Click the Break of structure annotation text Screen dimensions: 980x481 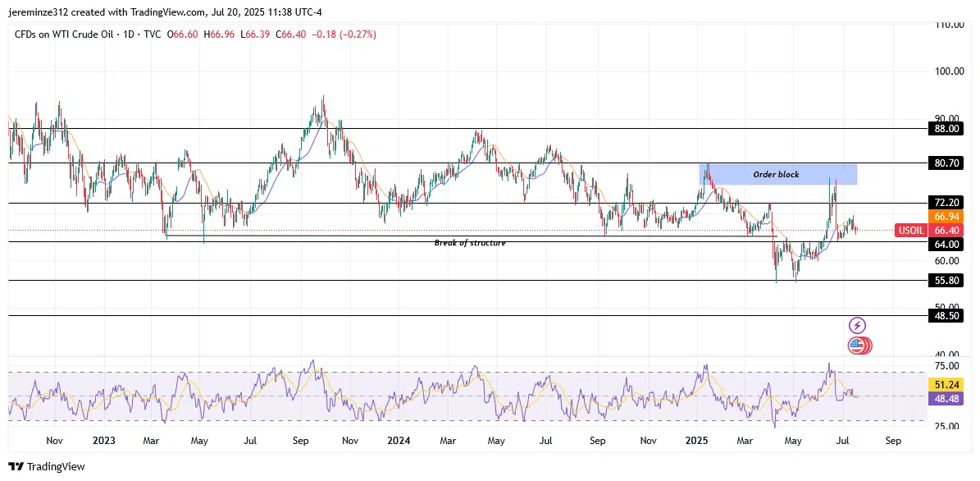point(470,243)
